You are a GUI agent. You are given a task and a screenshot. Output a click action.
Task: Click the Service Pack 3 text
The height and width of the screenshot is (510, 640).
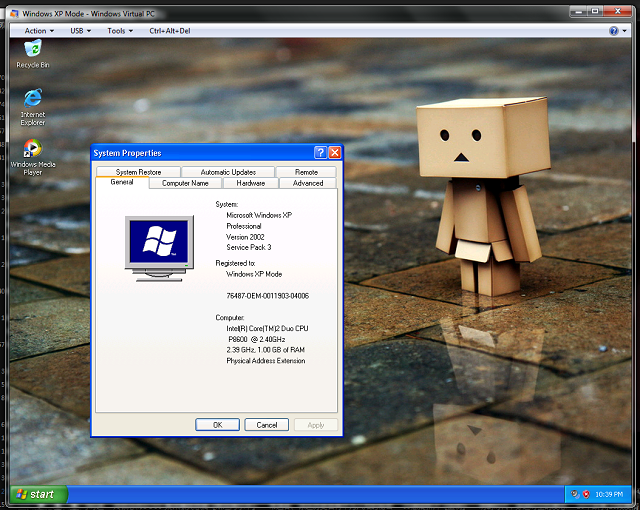pyautogui.click(x=249, y=247)
